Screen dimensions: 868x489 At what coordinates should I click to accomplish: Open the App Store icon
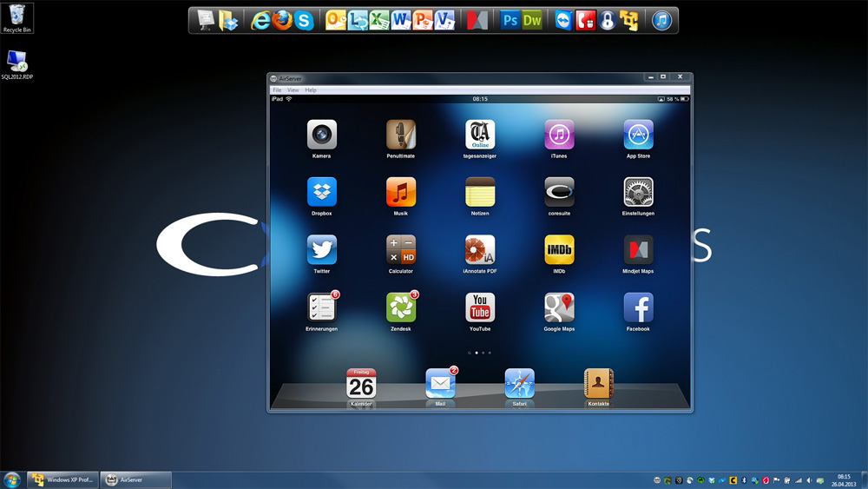[638, 135]
